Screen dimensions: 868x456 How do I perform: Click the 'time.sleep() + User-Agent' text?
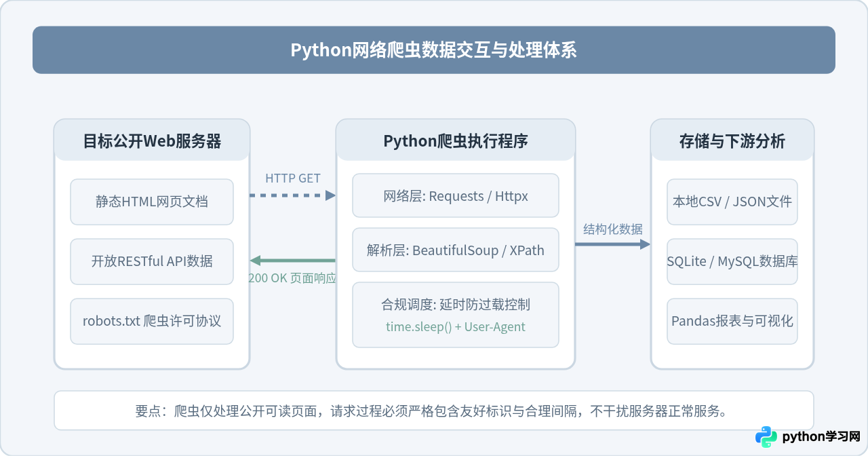[456, 326]
